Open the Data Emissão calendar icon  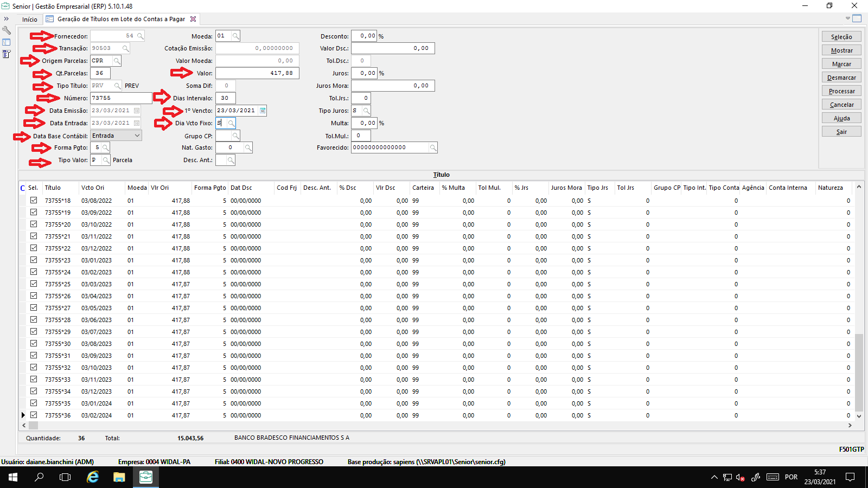[x=137, y=111]
